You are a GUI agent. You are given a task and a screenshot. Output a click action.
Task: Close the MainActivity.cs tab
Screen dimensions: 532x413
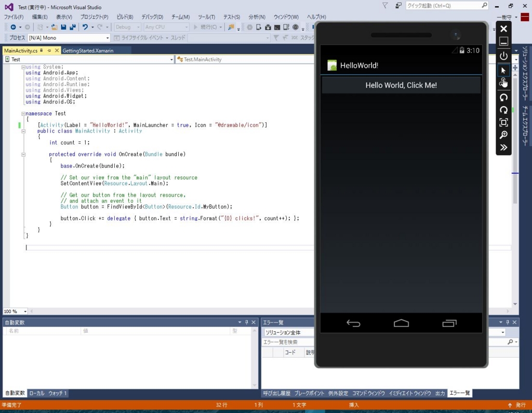(x=57, y=50)
